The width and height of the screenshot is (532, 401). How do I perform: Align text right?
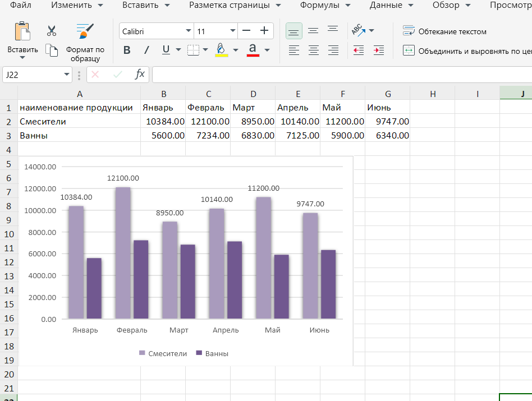click(x=333, y=50)
